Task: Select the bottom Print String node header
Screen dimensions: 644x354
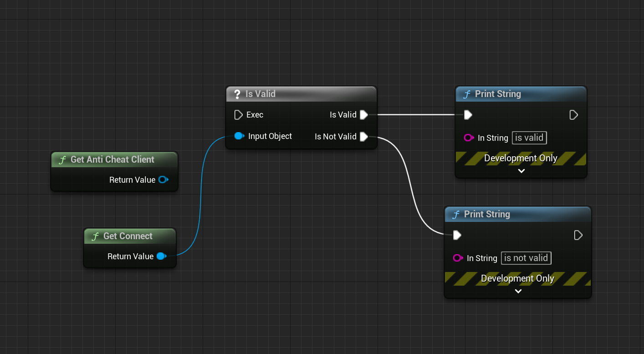Action: click(517, 214)
